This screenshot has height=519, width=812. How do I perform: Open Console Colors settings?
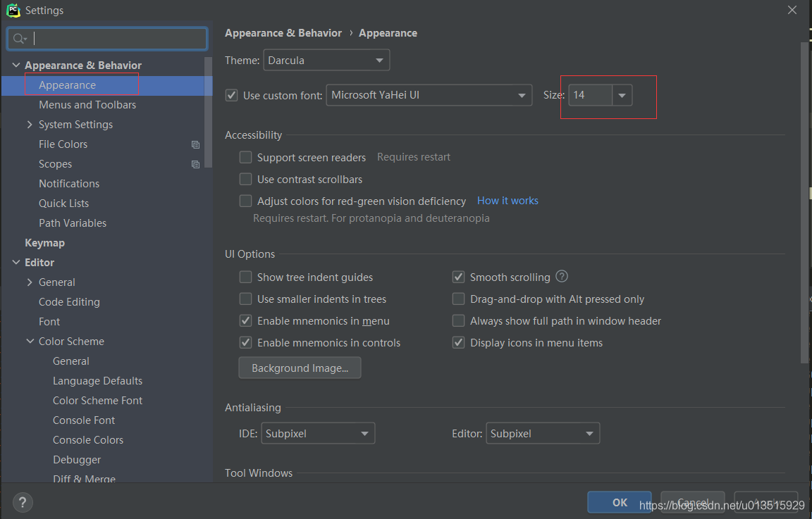click(x=88, y=440)
